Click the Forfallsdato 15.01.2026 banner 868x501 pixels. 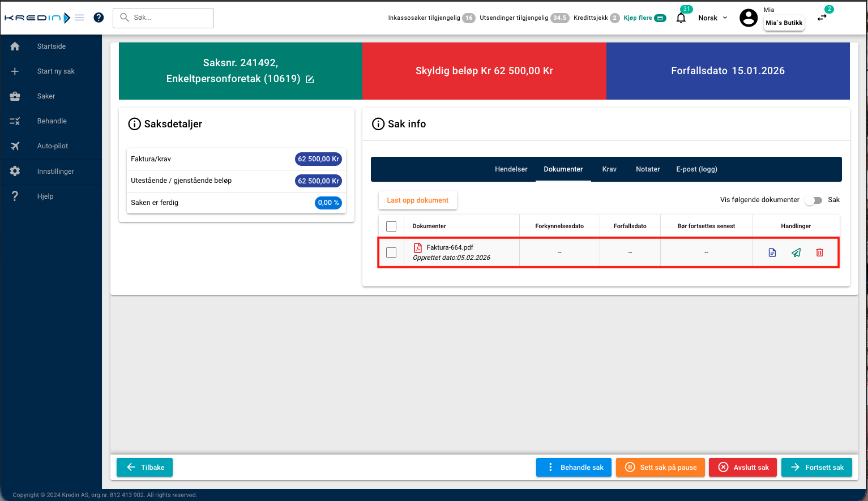[x=728, y=71]
